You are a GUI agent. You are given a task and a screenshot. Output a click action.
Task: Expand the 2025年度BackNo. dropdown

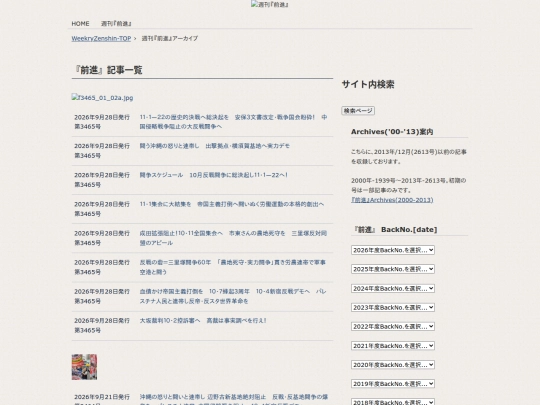[x=393, y=269]
